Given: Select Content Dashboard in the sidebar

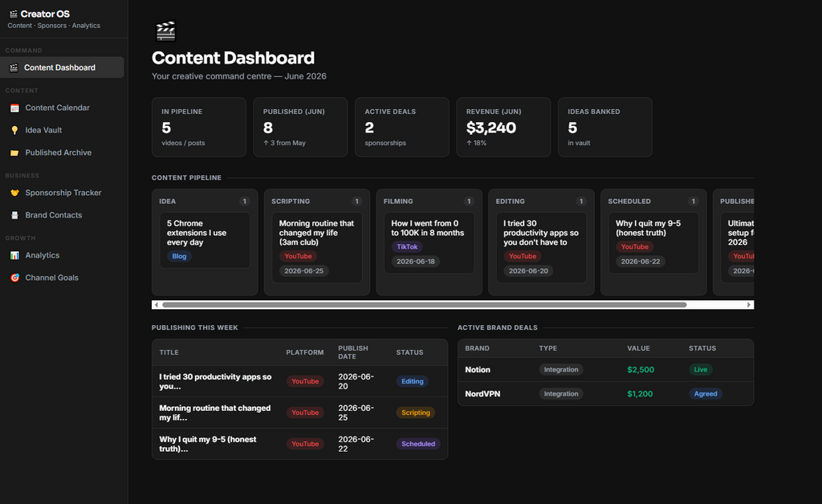Looking at the screenshot, I should pyautogui.click(x=62, y=67).
